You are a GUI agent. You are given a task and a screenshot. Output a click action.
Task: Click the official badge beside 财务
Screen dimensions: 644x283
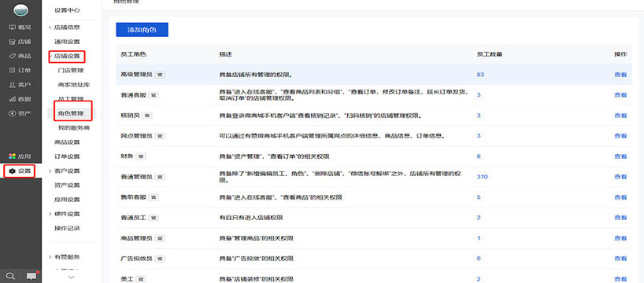click(140, 156)
